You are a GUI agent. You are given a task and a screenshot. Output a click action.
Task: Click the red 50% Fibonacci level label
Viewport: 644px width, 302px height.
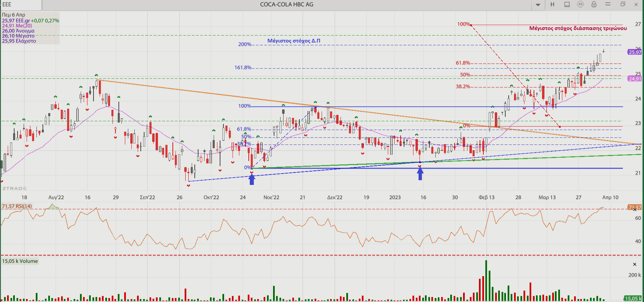pyautogui.click(x=465, y=75)
